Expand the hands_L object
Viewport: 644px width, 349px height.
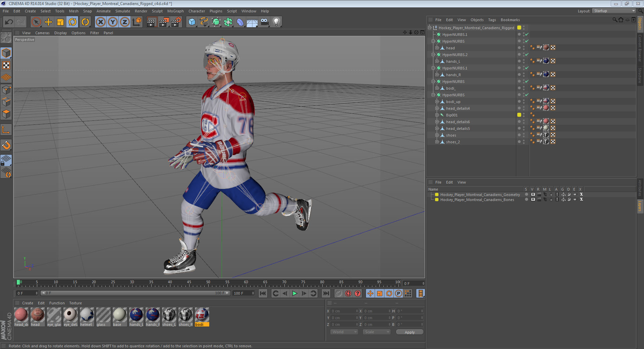437,61
